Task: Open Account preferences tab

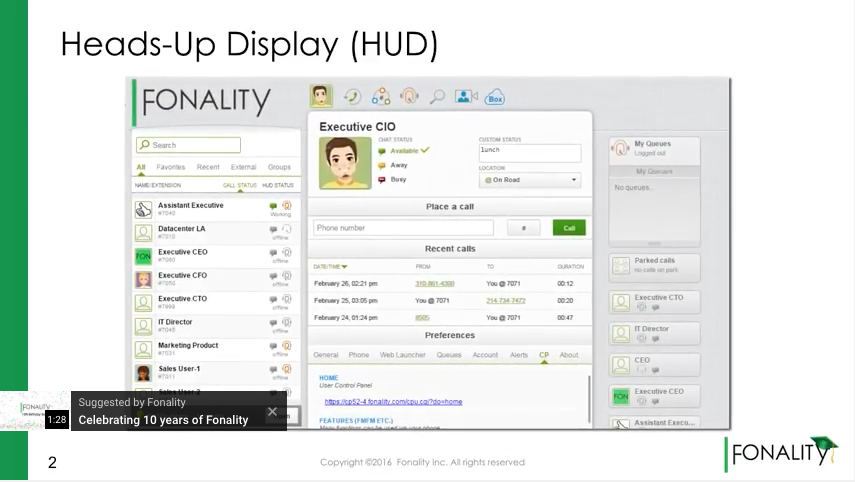Action: tap(485, 355)
